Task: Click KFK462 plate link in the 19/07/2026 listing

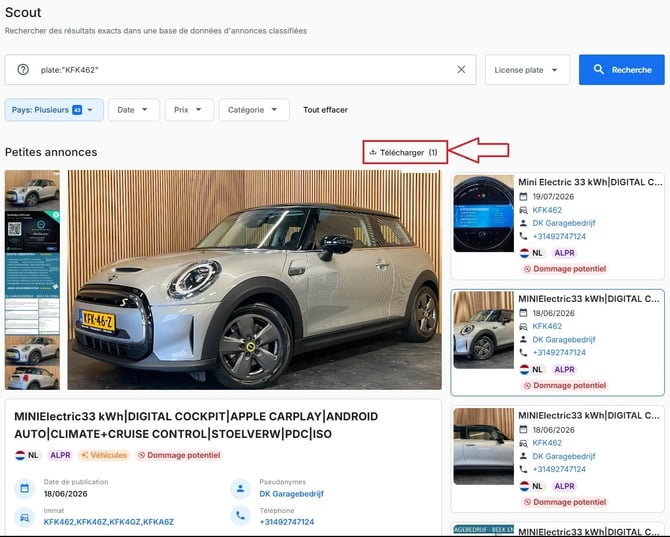Action: point(547,210)
